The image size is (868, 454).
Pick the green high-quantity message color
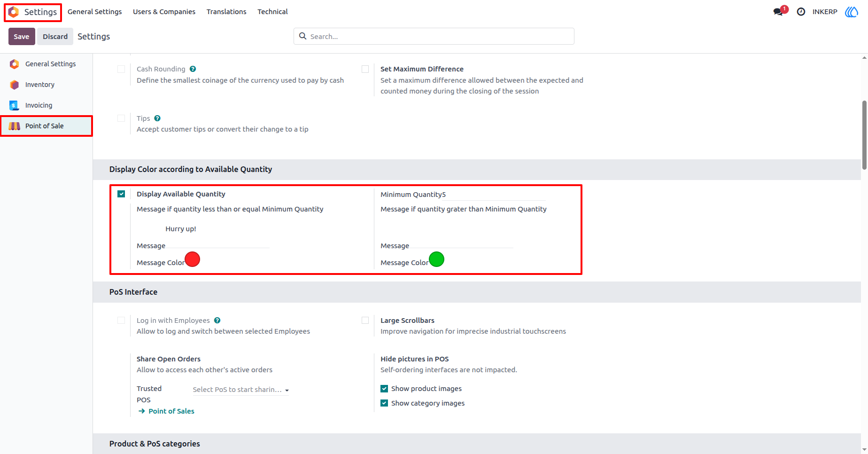(x=437, y=259)
